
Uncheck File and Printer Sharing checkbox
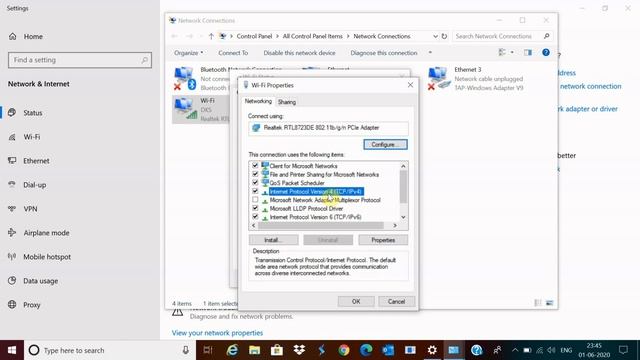click(x=255, y=174)
